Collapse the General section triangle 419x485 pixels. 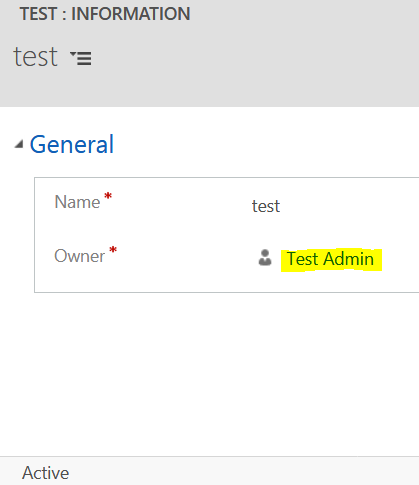[19, 144]
